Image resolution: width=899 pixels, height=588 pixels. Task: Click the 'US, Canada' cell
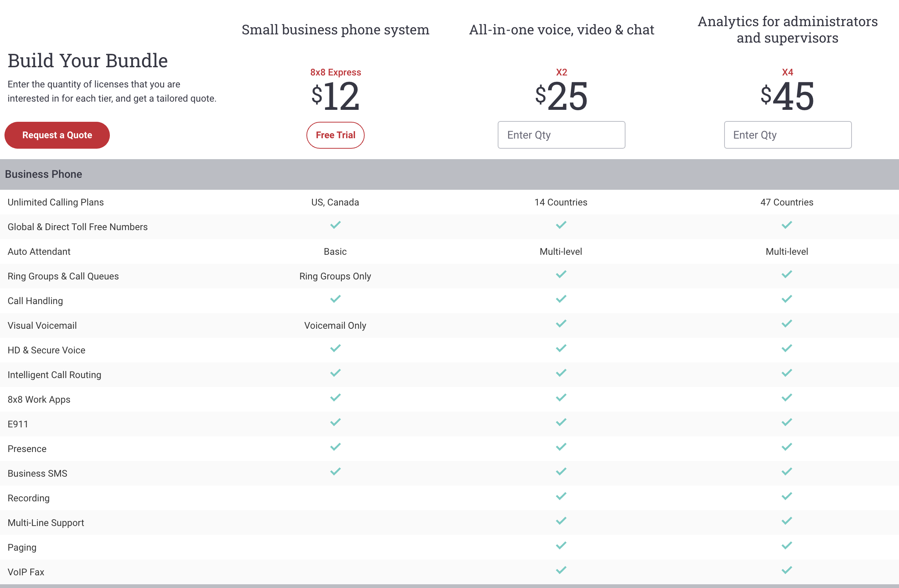[335, 202]
